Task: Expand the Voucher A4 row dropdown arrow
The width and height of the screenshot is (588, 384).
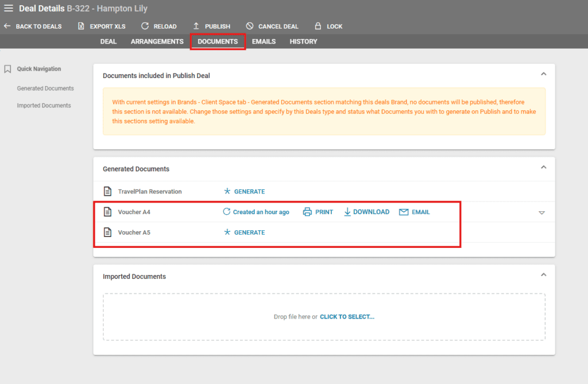Action: [541, 213]
